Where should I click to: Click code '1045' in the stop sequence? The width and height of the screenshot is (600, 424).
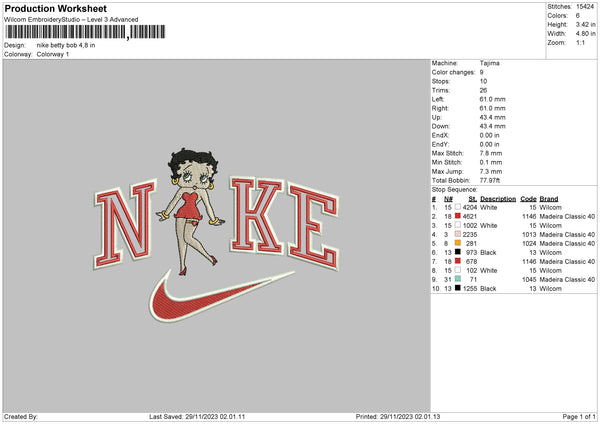pos(530,280)
